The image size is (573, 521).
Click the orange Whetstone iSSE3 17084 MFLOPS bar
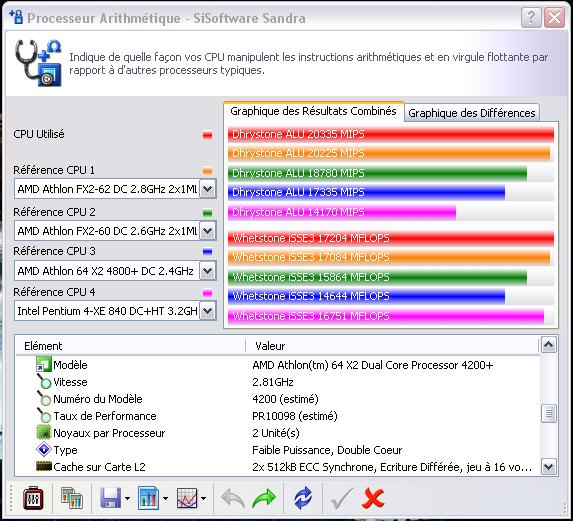(389, 257)
